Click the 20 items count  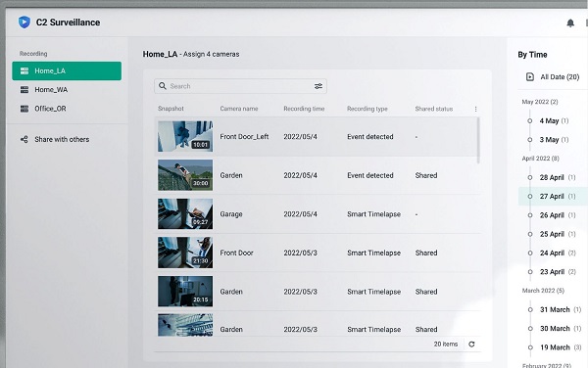[446, 345]
